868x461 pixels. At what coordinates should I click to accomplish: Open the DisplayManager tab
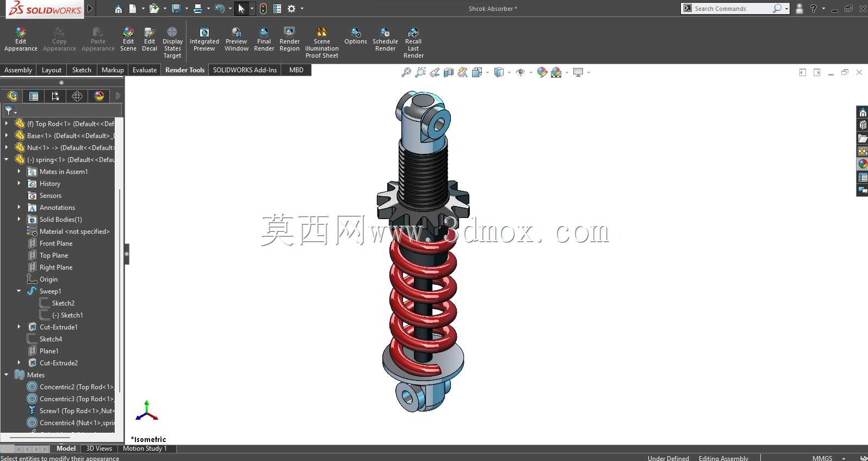click(x=99, y=96)
